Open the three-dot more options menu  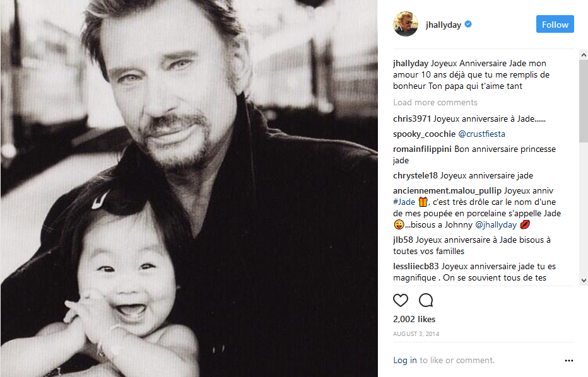pyautogui.click(x=568, y=361)
